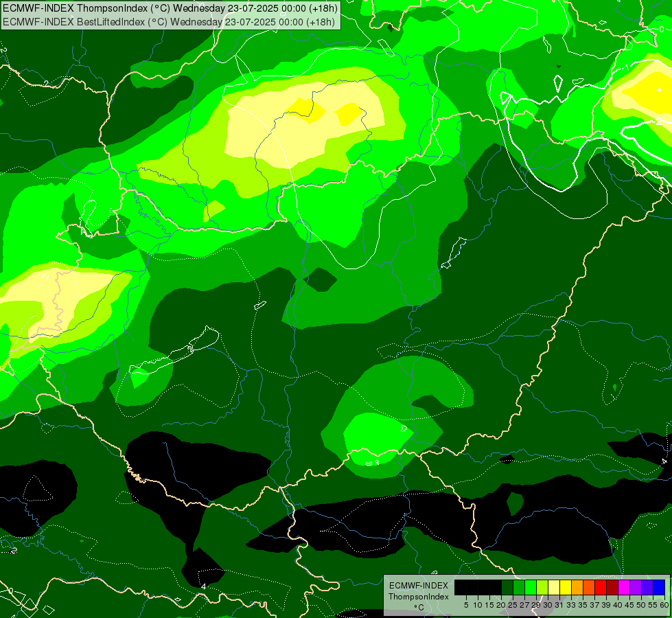This screenshot has width=672, height=618.
Task: Pick the purple 45–50 legend swatch
Action: (636, 587)
